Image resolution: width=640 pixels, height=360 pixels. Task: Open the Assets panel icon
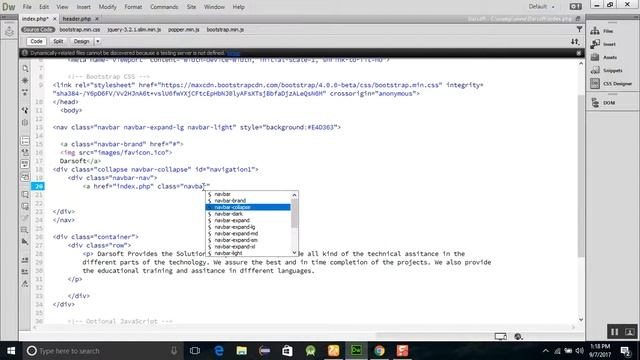[x=595, y=57]
